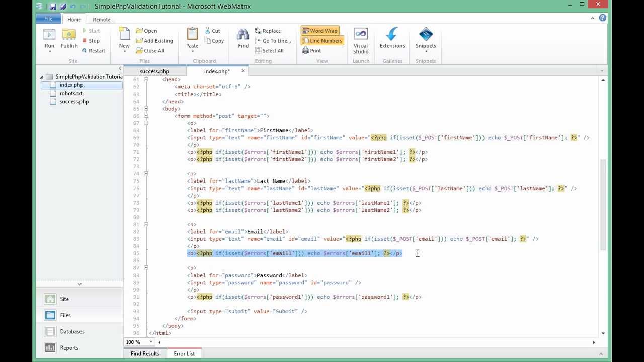Go to the Files workspace

pyautogui.click(x=79, y=315)
